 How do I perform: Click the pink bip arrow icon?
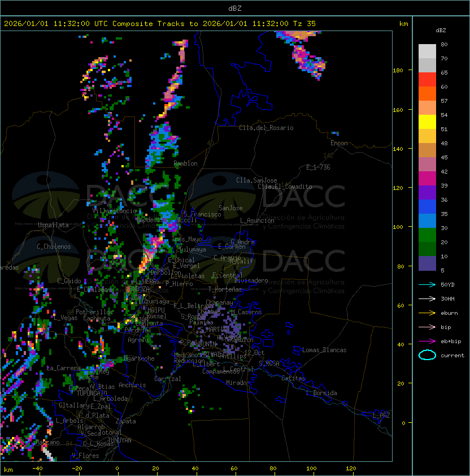point(427,327)
